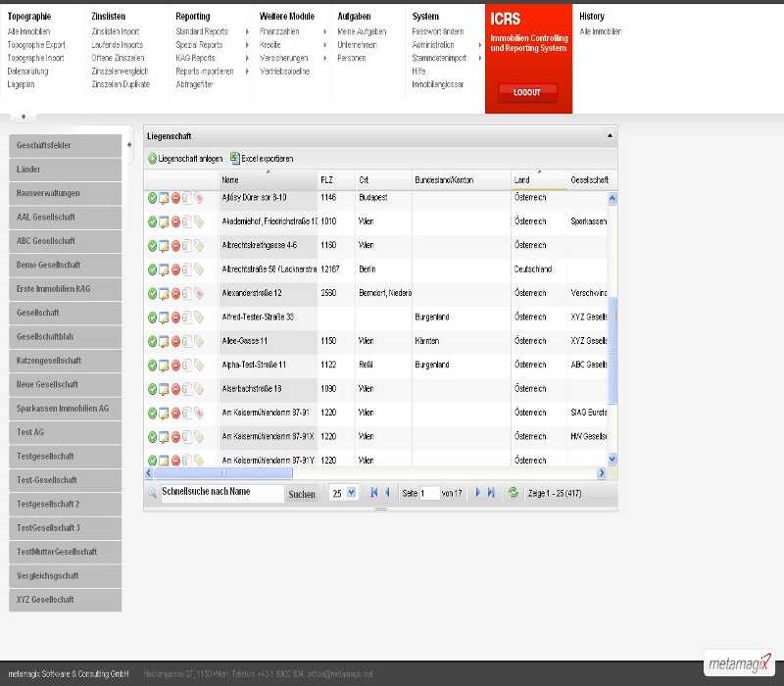Expand the Finanzzahlen submenu arrow
The width and height of the screenshot is (784, 686).
[325, 31]
